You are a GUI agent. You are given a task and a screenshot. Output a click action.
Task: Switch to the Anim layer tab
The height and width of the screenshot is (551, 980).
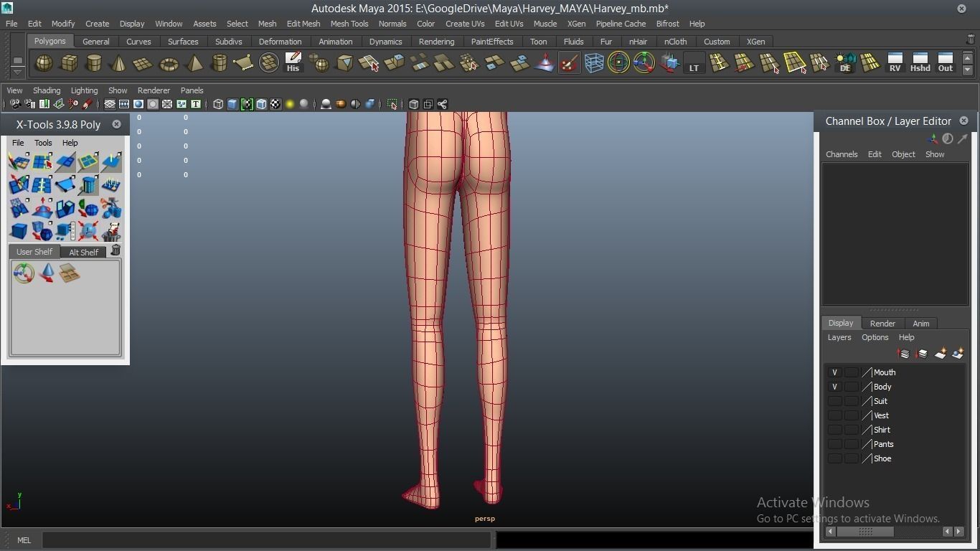920,324
